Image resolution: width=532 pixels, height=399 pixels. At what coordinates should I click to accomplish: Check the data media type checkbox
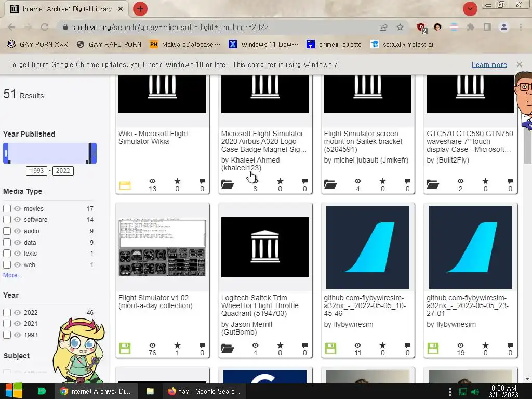[7, 242]
